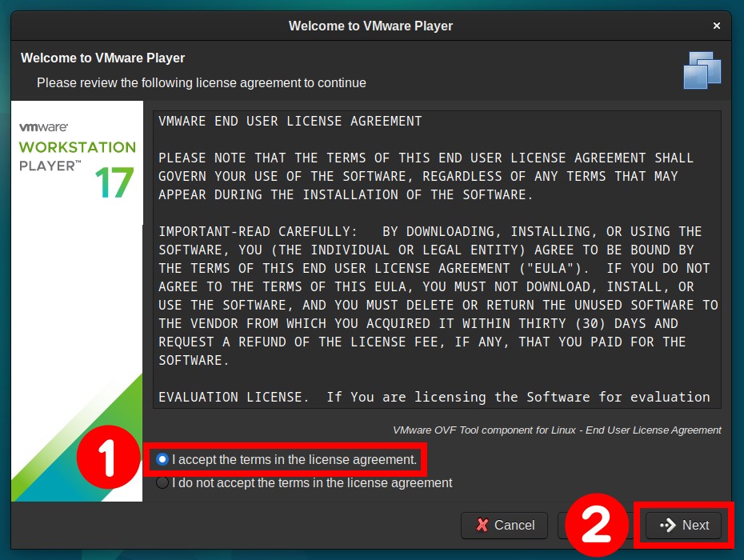Click the VMware stacked windows icon
744x560 pixels.
point(702,70)
